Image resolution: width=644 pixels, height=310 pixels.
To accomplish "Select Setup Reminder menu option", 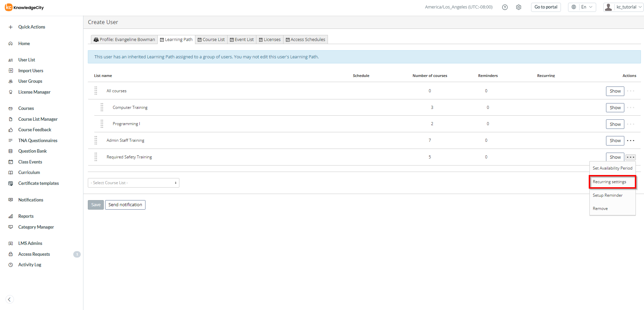I will (x=607, y=195).
